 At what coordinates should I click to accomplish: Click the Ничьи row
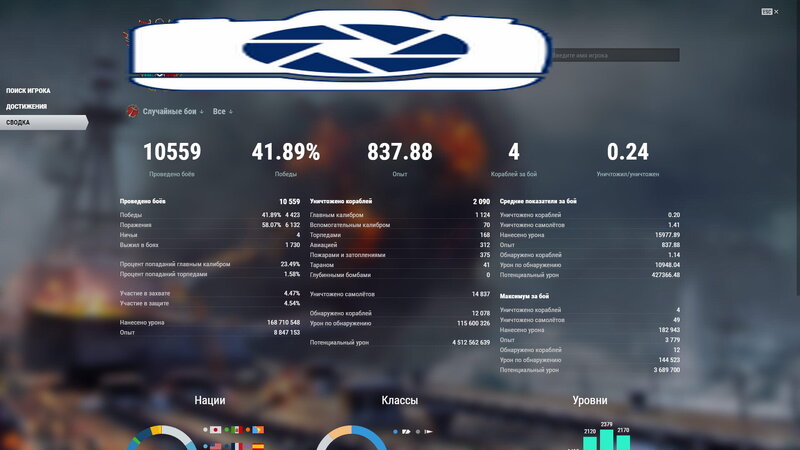(210, 235)
